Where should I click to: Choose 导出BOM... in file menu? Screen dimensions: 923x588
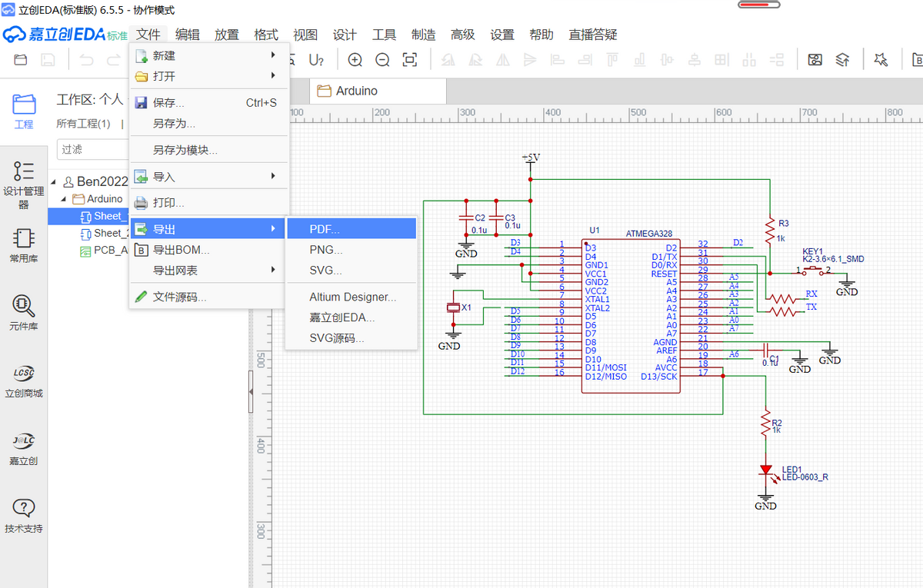coord(209,250)
